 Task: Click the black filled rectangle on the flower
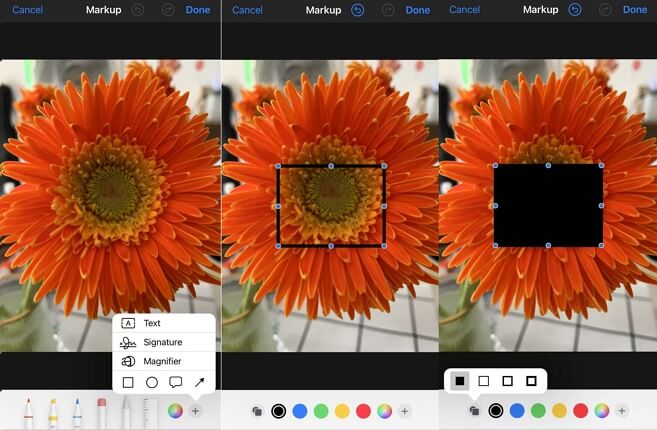(x=548, y=205)
